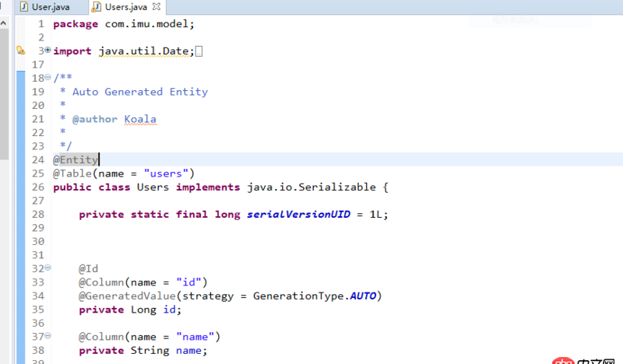This screenshot has height=364, width=623.
Task: Click the Java file icon on User.java tab
Action: [x=24, y=7]
